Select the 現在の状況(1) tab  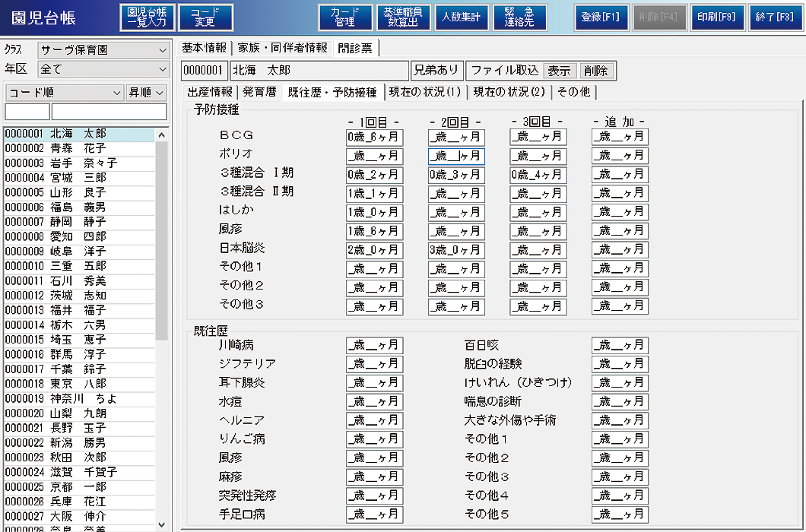[424, 92]
